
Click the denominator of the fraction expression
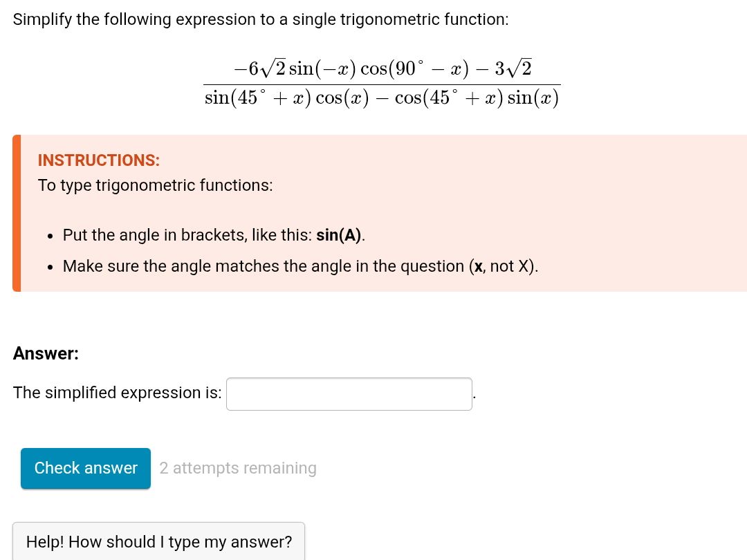coord(382,97)
